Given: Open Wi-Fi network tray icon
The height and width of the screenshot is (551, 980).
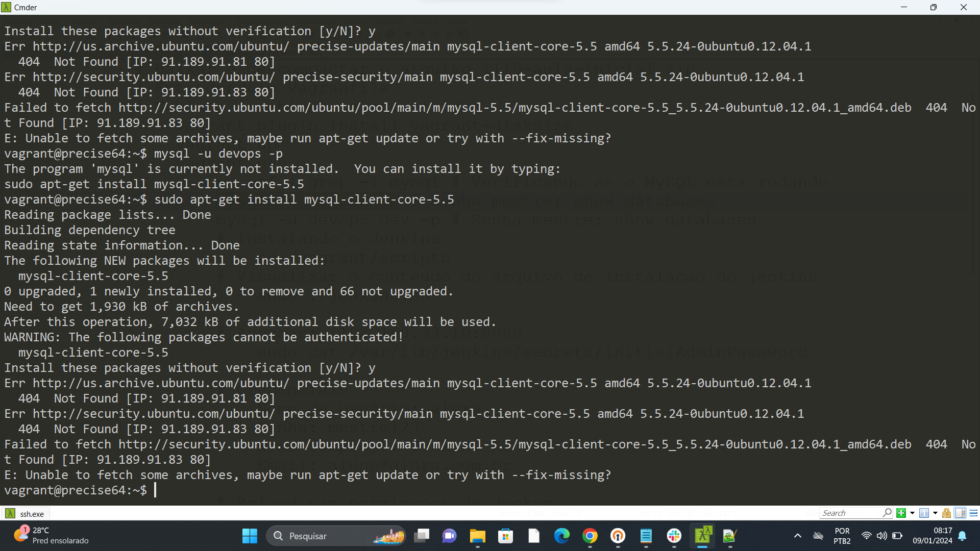Looking at the screenshot, I should [x=866, y=536].
